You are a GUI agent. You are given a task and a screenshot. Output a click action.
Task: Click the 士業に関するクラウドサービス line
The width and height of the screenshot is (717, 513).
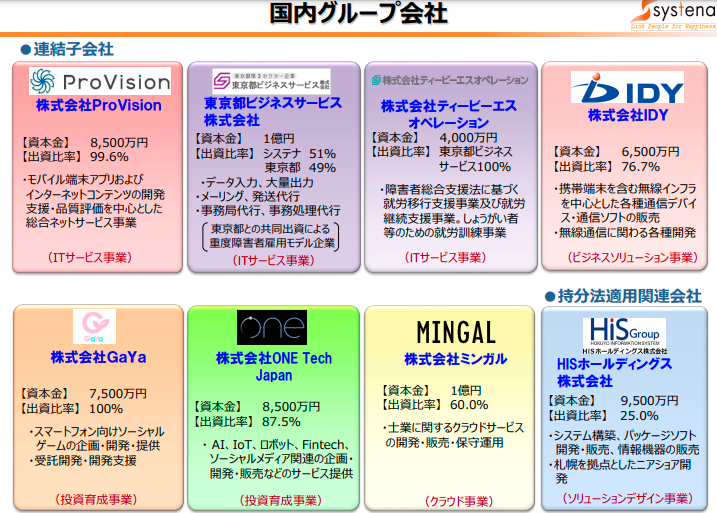click(x=453, y=428)
